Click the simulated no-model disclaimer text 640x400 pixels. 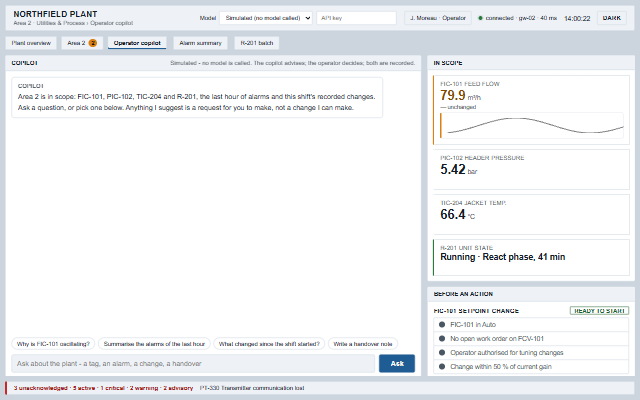click(x=292, y=63)
